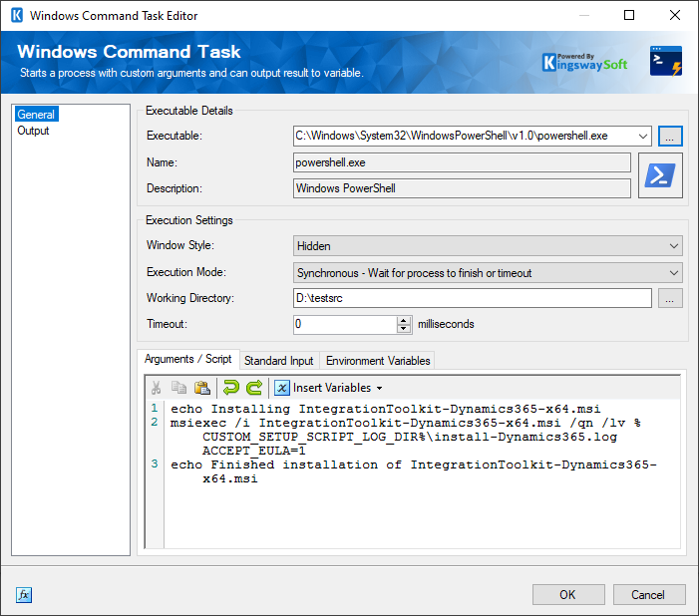Click the command task terminal icon in banner
Viewport: 699px width, 616px height.
click(666, 61)
